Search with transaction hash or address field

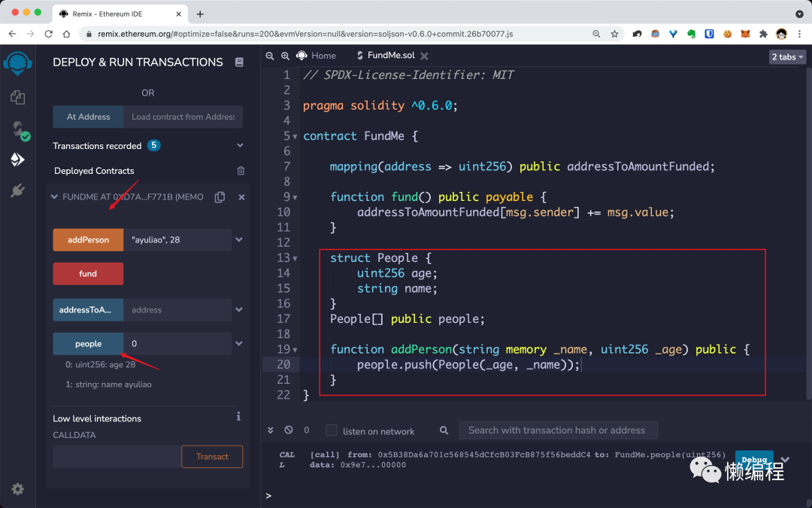tap(558, 430)
